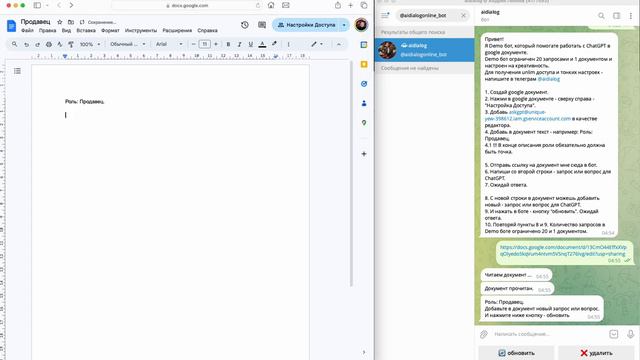The width and height of the screenshot is (640, 360).
Task: Open Contacts side panel icon
Action: point(364,103)
